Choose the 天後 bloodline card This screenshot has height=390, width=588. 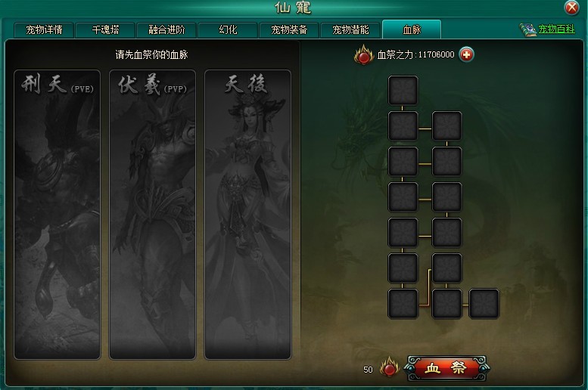[x=247, y=215]
